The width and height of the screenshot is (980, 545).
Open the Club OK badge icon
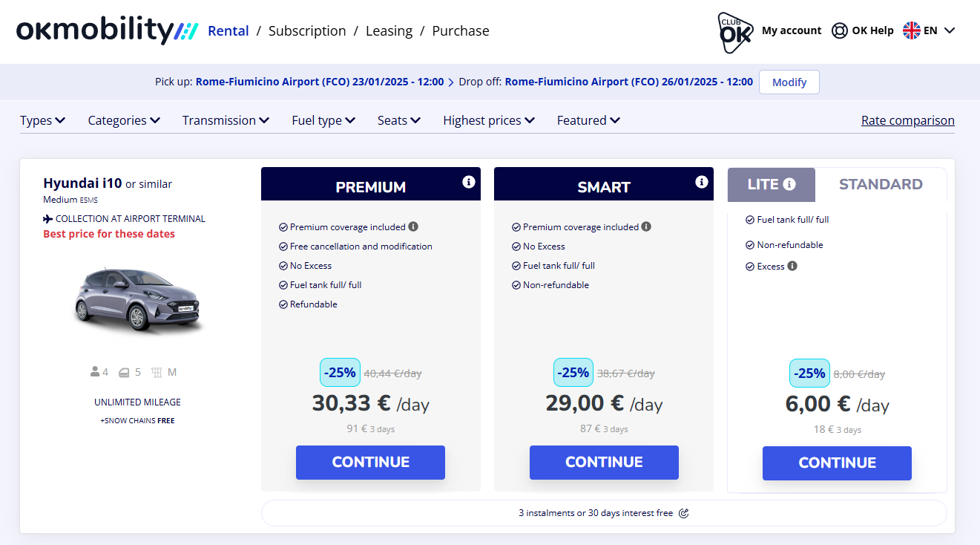pyautogui.click(x=735, y=32)
